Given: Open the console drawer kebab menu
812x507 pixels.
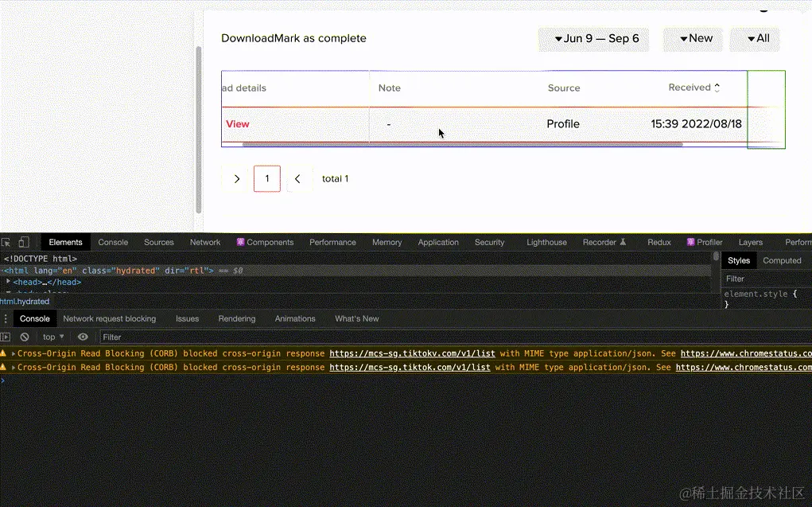Looking at the screenshot, I should click(x=6, y=319).
